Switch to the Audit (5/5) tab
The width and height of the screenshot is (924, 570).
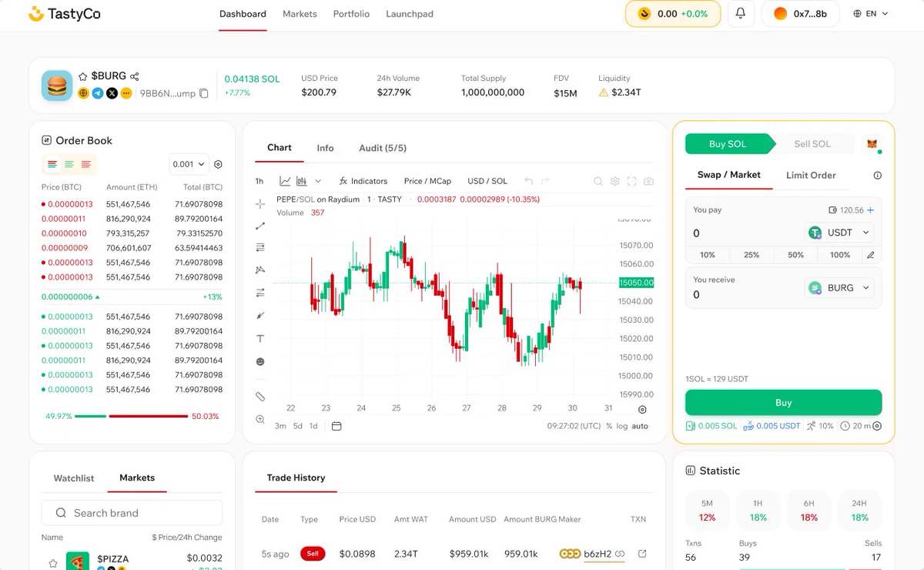click(383, 148)
